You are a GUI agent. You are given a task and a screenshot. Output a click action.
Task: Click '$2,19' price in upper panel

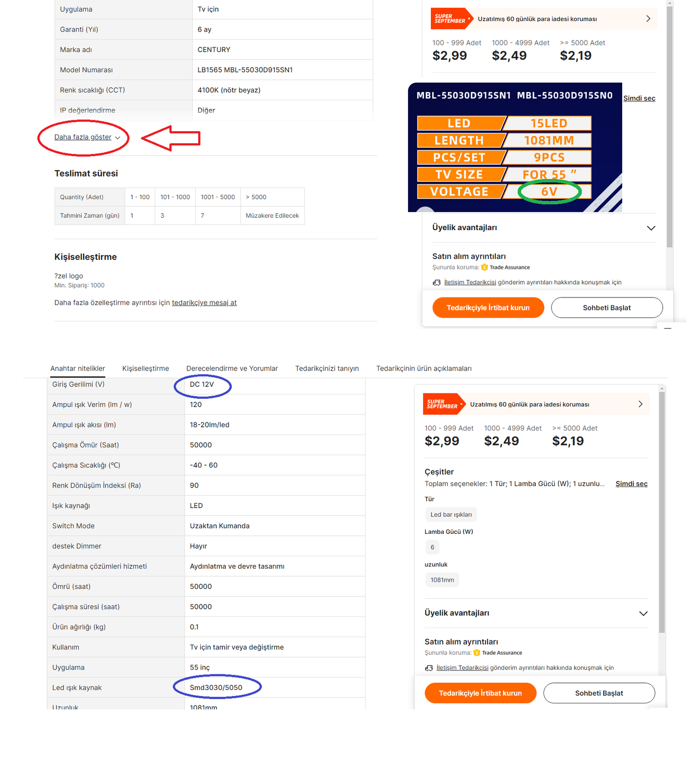pyautogui.click(x=575, y=55)
